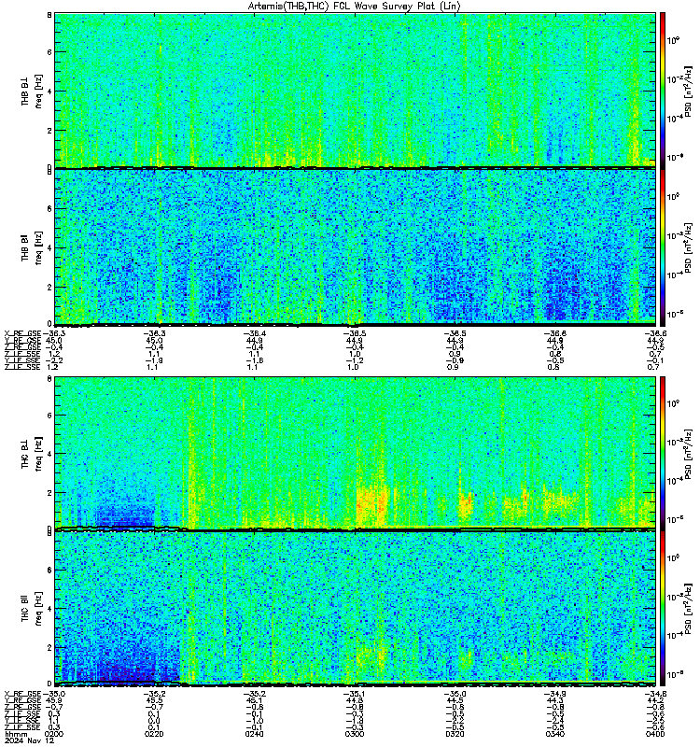Click the X_RE_GSE value -38.4 under THB
Image resolution: width=700 pixels, height=747 pixels.
click(x=254, y=333)
